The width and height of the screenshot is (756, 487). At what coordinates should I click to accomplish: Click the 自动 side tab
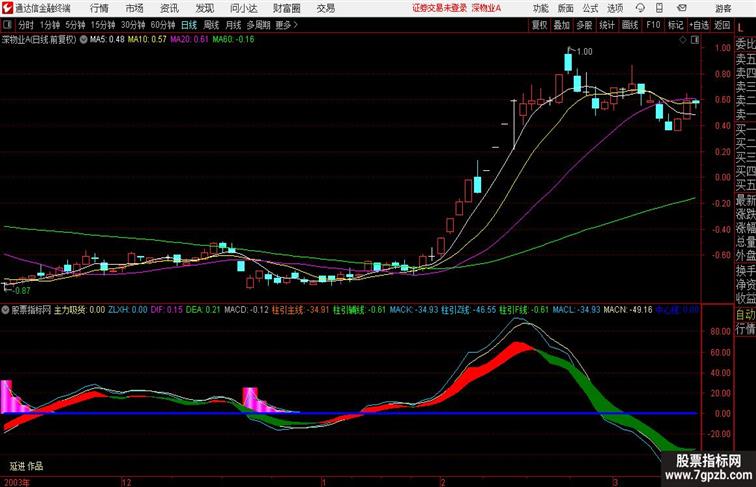(745, 314)
